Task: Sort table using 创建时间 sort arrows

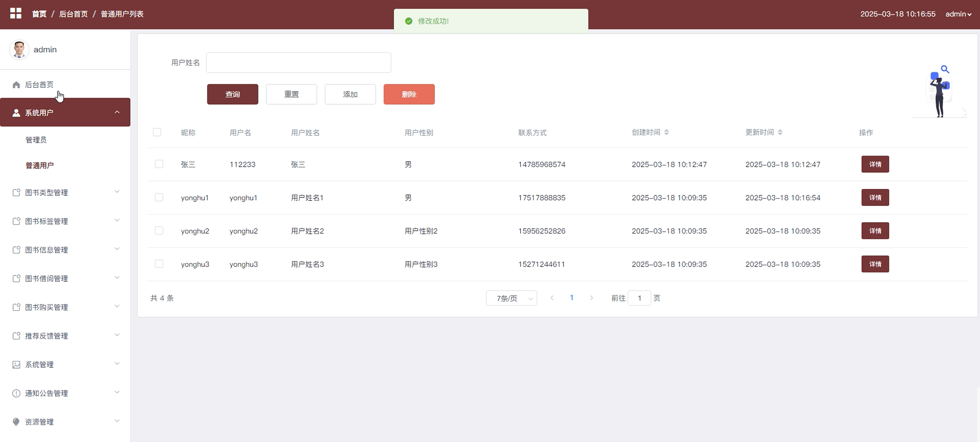Action: [x=666, y=132]
